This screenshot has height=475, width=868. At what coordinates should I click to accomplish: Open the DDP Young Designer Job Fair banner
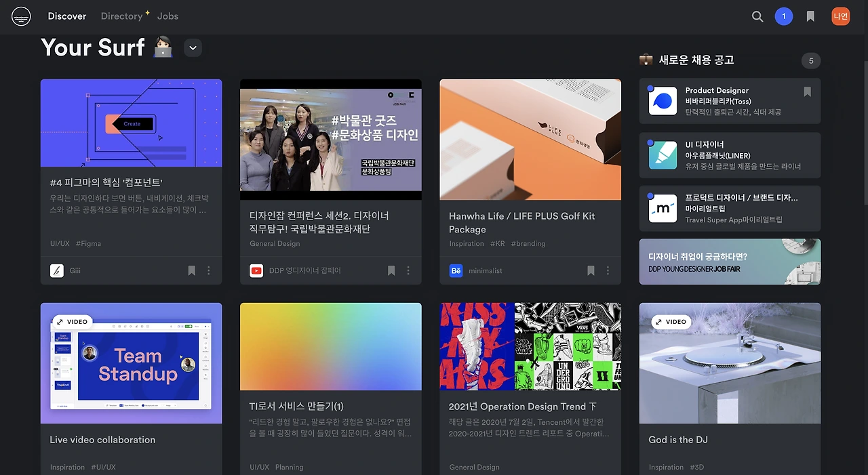730,262
